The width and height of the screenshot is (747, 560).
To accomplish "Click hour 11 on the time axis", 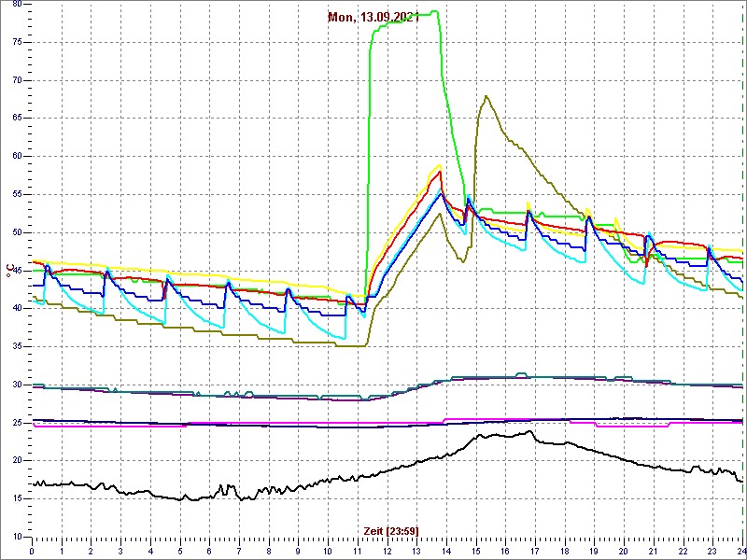I will tap(358, 550).
